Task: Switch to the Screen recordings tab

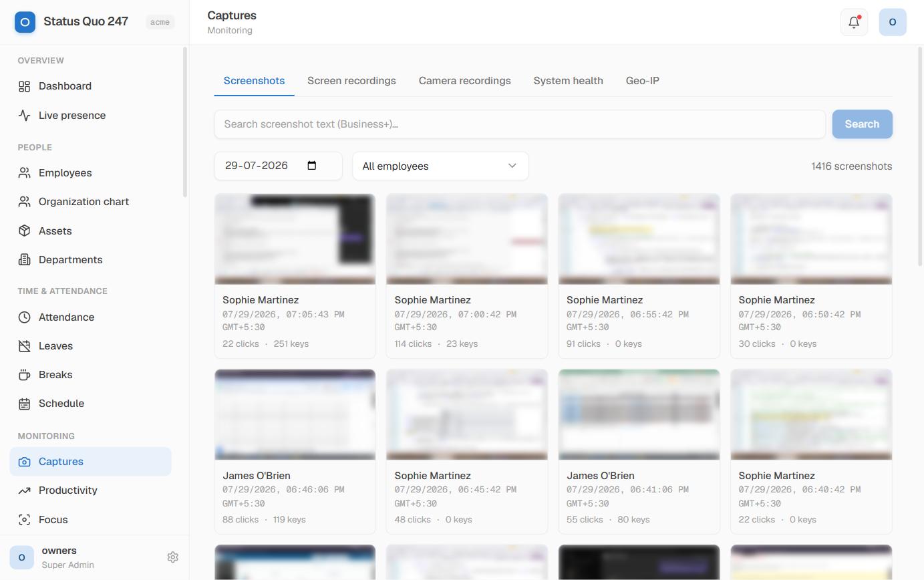Action: click(351, 81)
